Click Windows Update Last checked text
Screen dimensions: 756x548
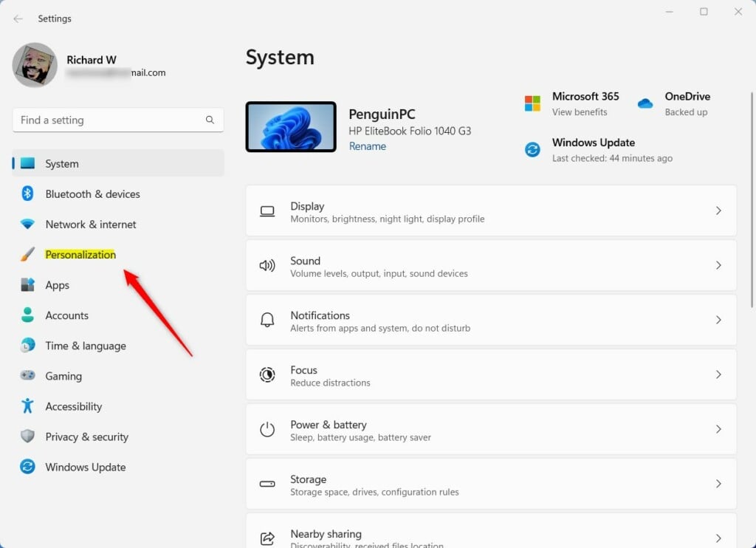pos(612,158)
